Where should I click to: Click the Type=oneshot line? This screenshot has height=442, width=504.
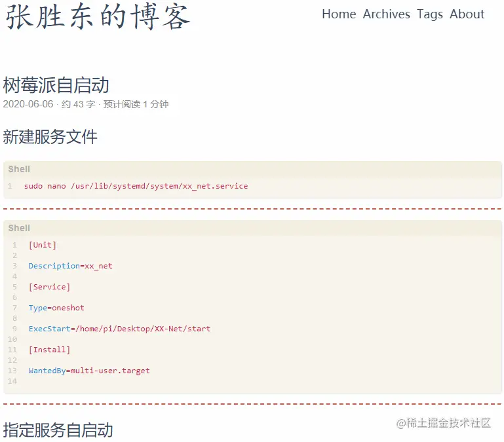click(x=56, y=308)
